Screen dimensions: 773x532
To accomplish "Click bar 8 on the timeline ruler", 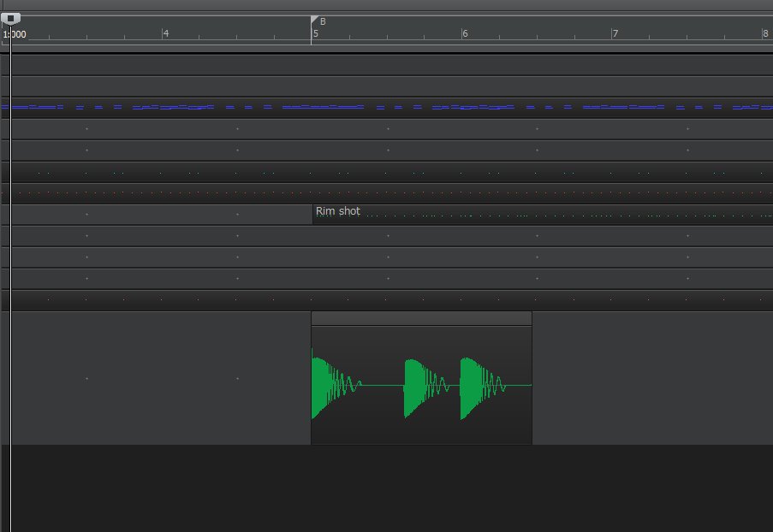I will 765,33.
